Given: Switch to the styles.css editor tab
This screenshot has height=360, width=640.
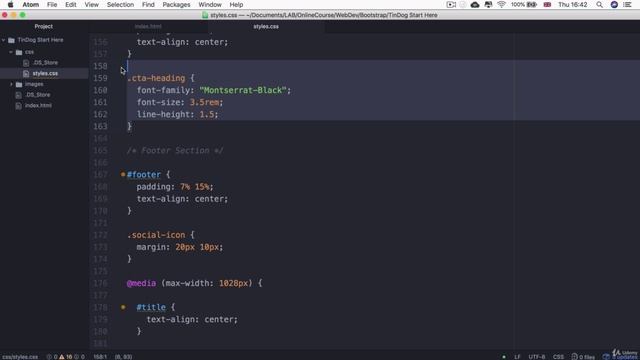Looking at the screenshot, I should [266, 27].
